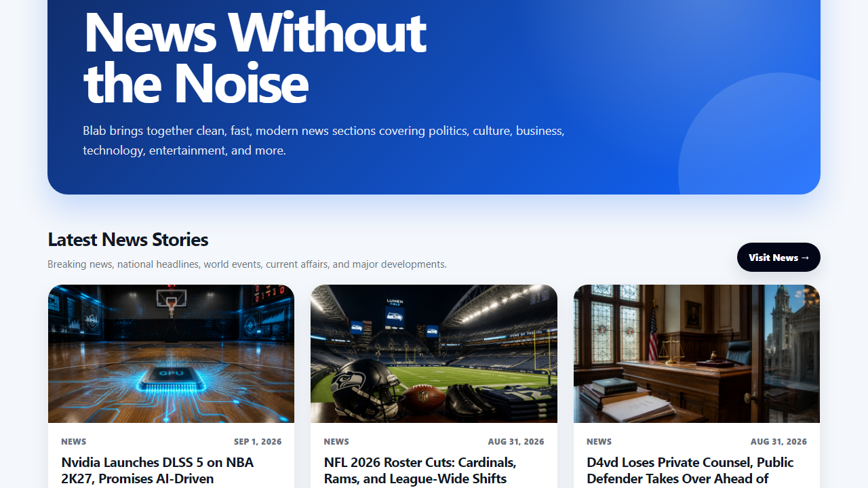Open the Nvidia Launches DLSS 5 headline

(x=157, y=470)
